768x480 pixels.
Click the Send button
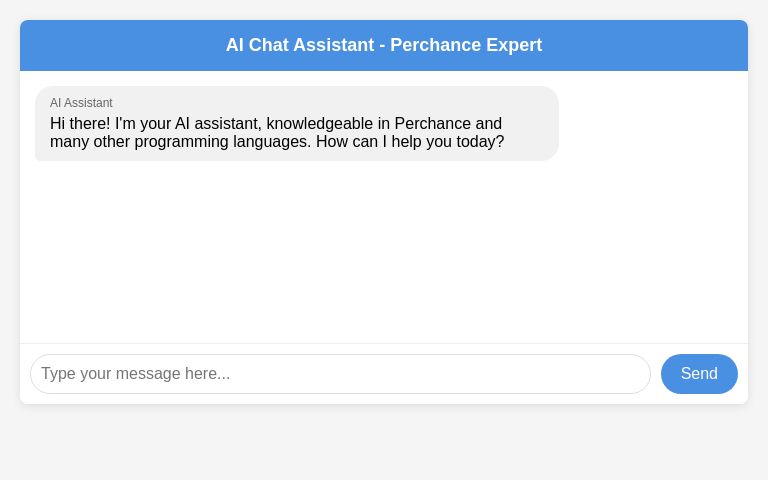699,374
